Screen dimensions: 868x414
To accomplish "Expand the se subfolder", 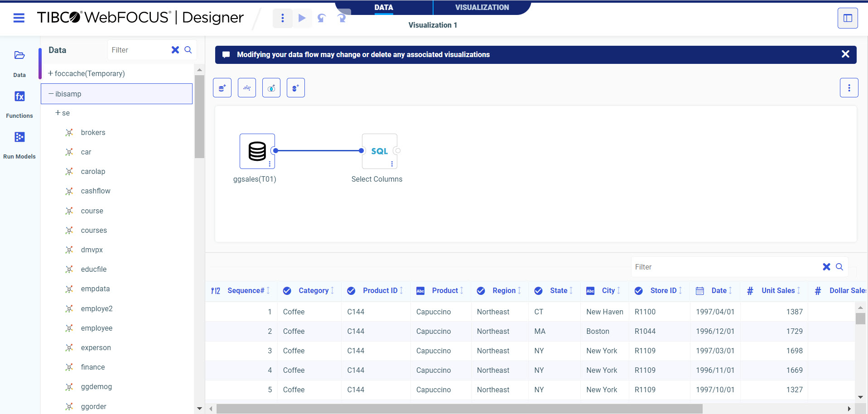I will (x=58, y=113).
